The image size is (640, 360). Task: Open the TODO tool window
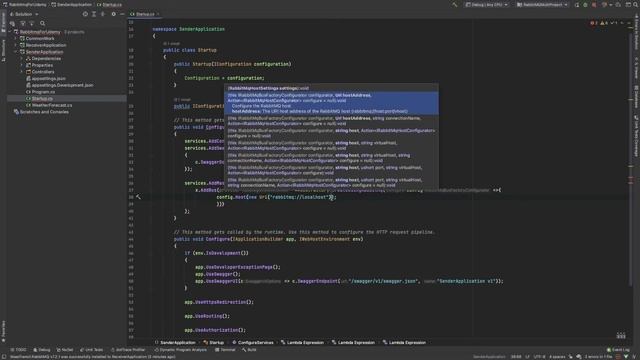coord(18,350)
